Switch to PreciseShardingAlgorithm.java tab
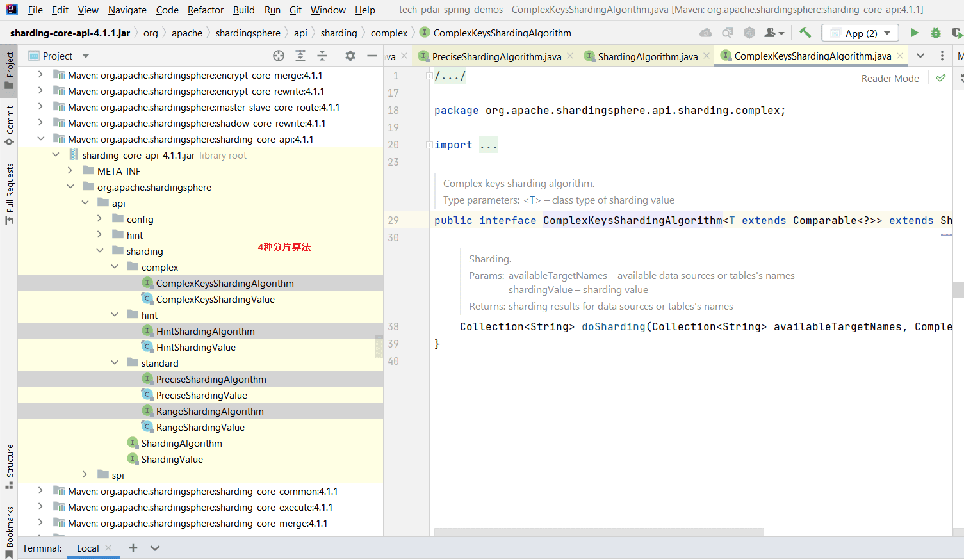This screenshot has height=560, width=964. pos(496,56)
